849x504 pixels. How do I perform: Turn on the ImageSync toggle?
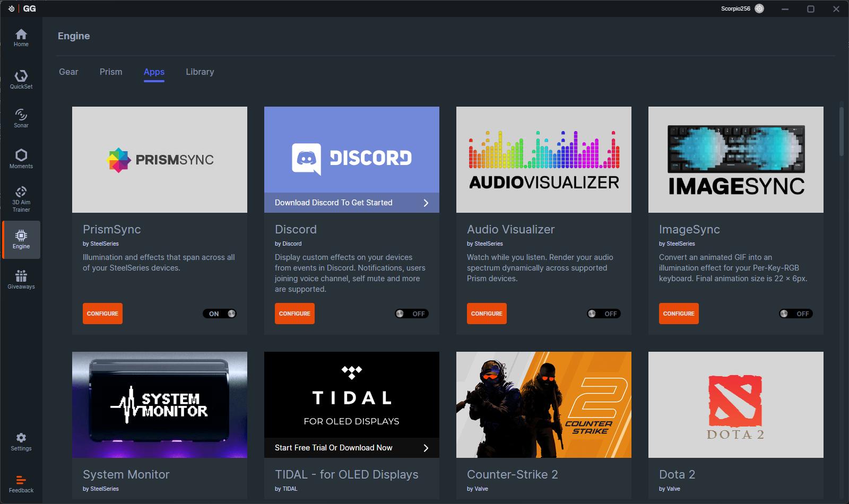point(795,314)
